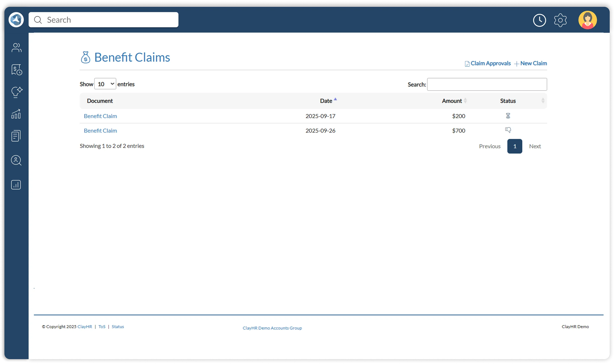Click the clock history icon in the top bar
The image size is (615, 364).
point(540,20)
